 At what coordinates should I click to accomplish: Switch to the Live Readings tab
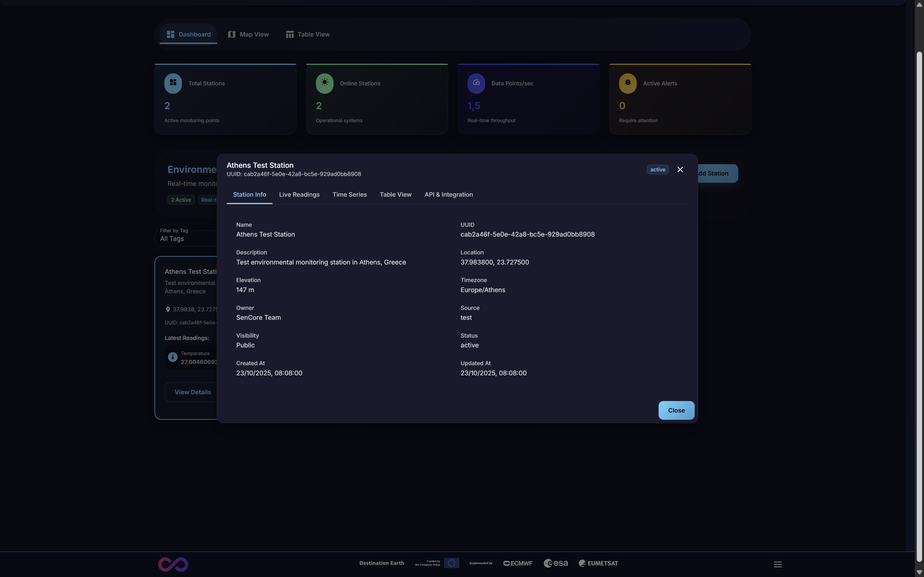point(299,195)
